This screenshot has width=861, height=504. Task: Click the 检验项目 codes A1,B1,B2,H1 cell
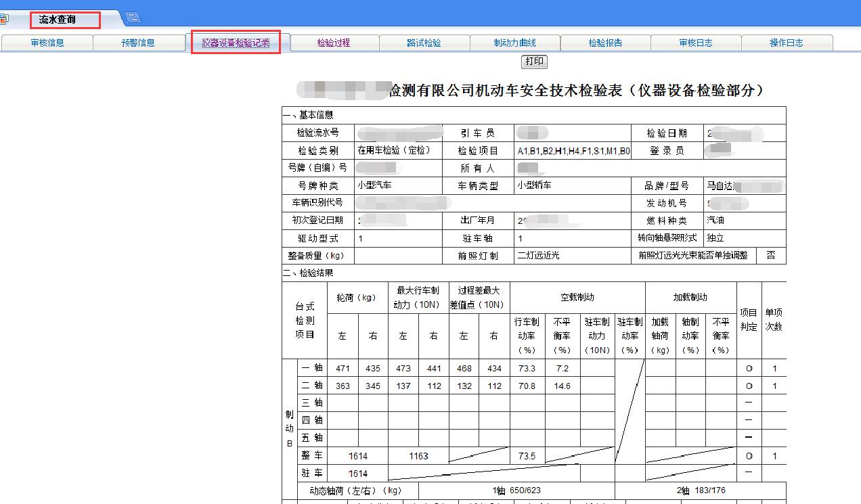573,151
